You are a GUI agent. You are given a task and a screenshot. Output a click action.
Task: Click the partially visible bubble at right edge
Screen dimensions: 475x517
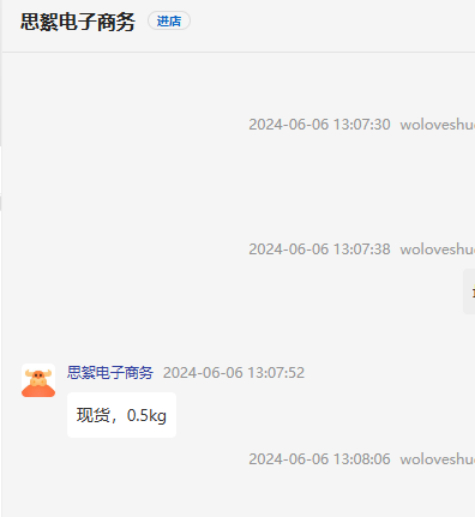(469, 291)
